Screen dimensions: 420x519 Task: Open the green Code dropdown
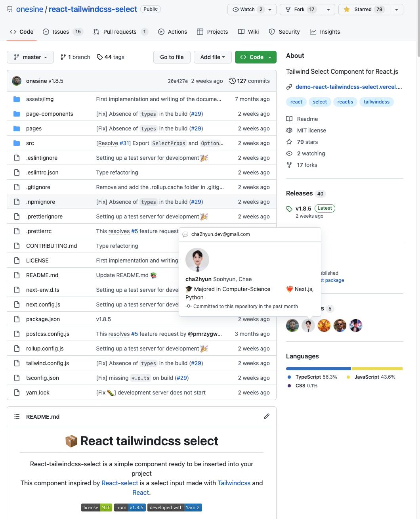256,57
